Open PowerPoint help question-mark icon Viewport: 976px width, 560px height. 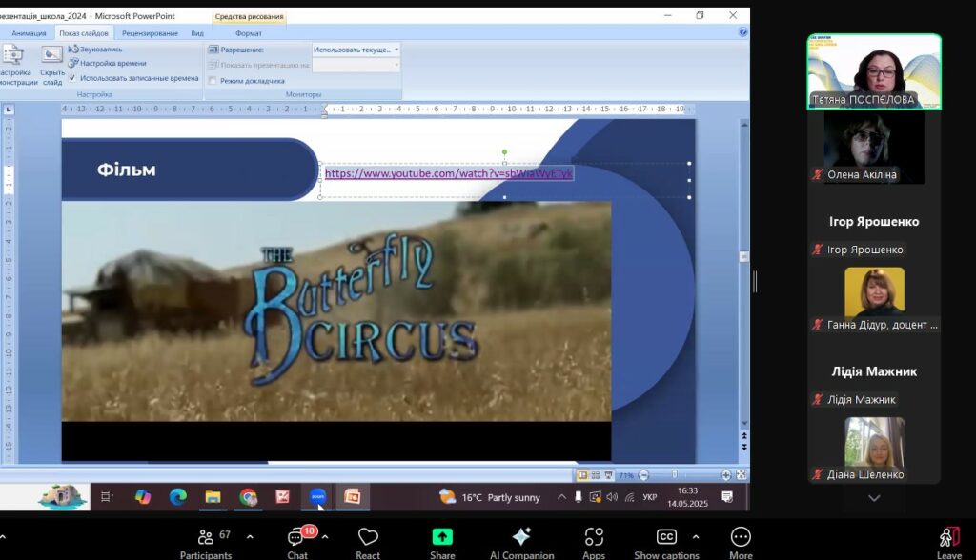(742, 31)
